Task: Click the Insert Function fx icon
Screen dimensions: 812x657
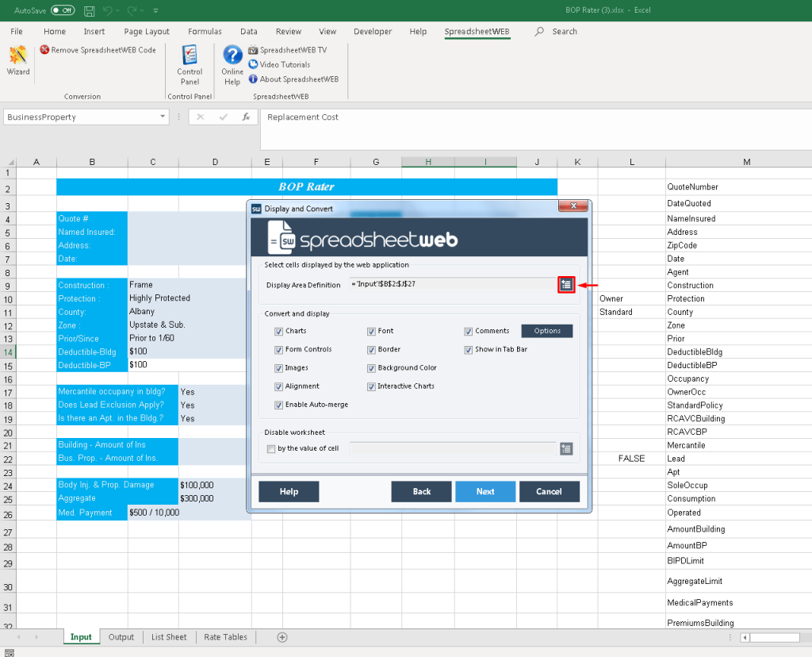Action: point(246,117)
